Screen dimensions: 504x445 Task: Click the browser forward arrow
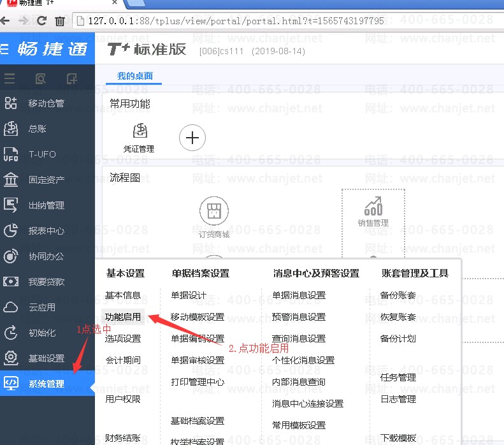click(23, 21)
